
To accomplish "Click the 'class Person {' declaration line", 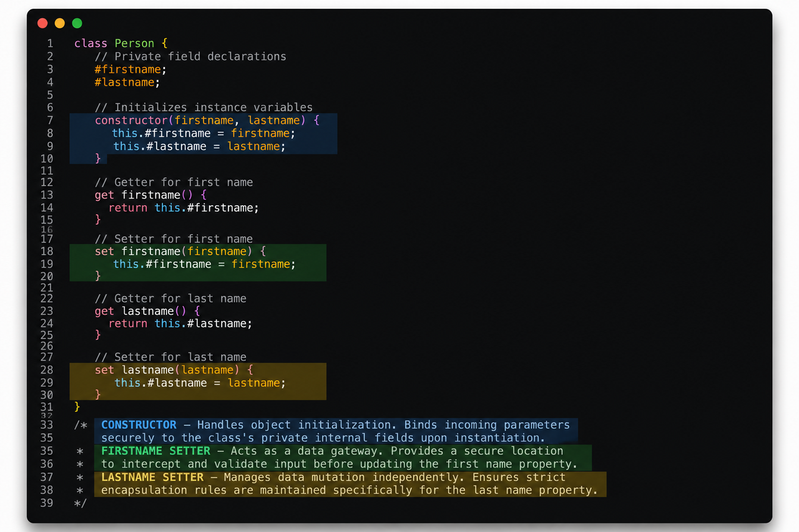I will click(121, 44).
